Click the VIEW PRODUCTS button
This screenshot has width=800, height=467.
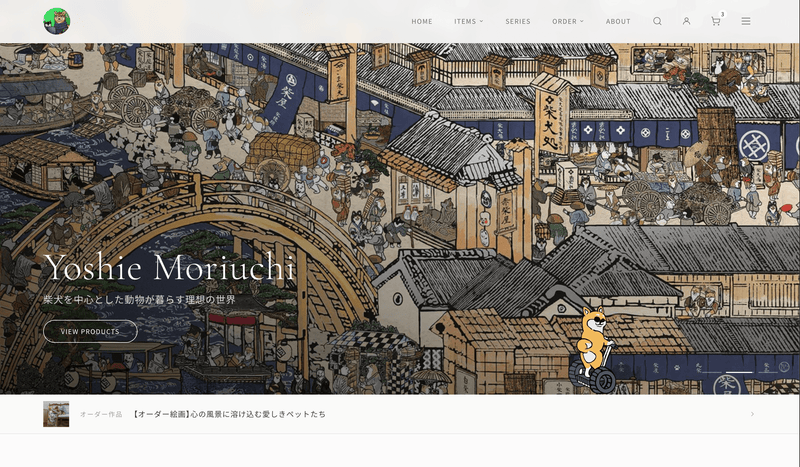(x=90, y=331)
